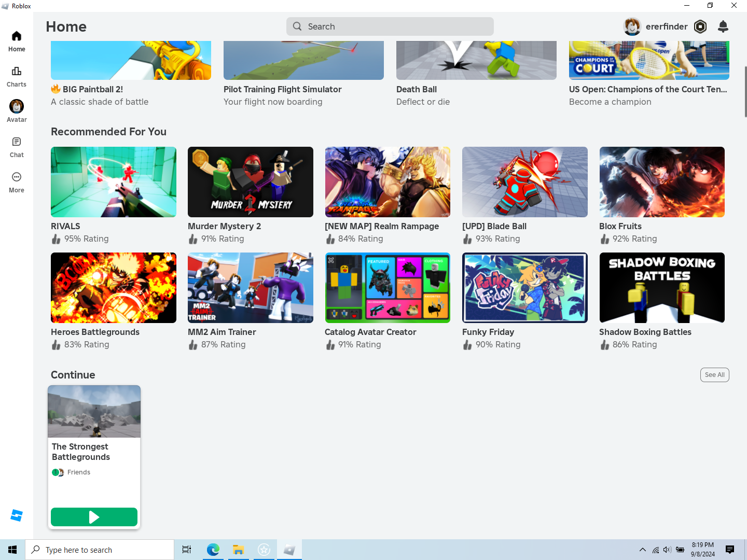Screen dimensions: 747x560
Task: Open the RIVALS game thumbnail
Action: 114,182
